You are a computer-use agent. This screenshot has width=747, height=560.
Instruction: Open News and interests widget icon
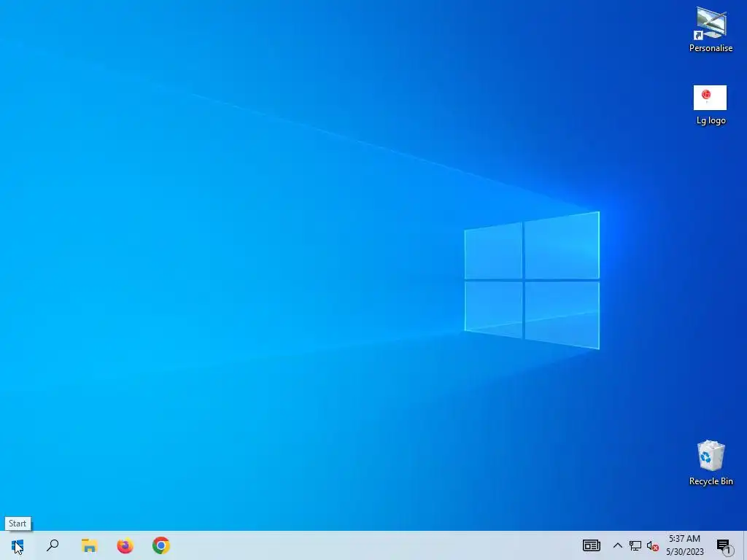click(x=591, y=545)
